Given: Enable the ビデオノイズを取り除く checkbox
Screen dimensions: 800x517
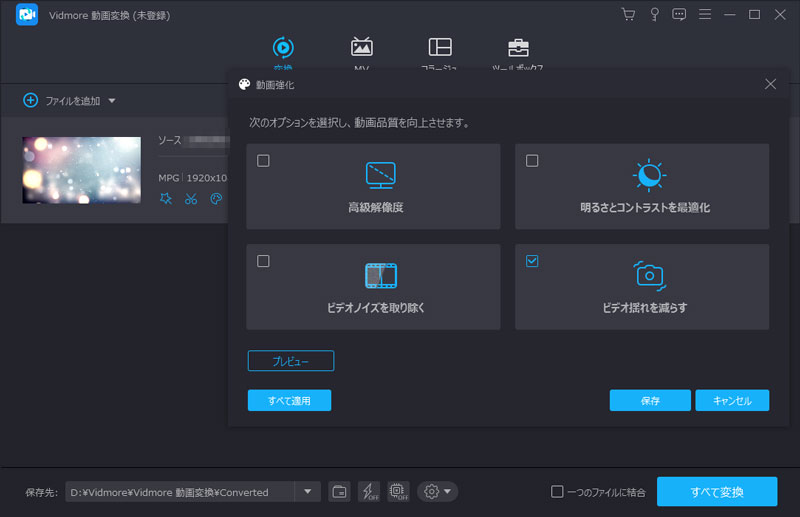Looking at the screenshot, I should pos(263,261).
